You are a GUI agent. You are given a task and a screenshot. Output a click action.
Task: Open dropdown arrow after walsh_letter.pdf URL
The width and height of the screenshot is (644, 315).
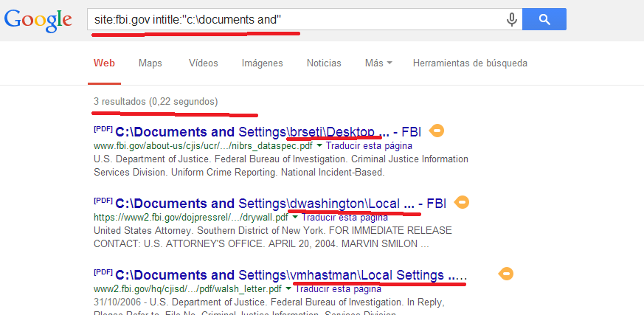point(288,288)
